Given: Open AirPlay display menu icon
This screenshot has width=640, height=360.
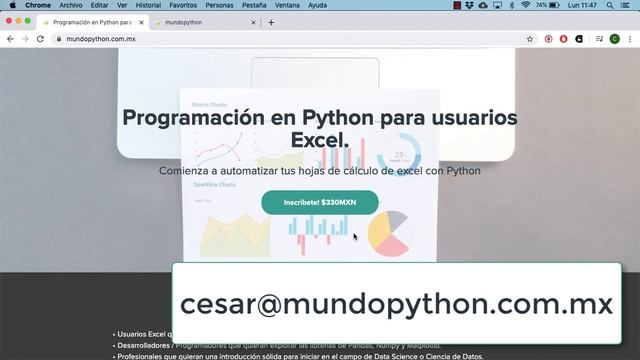Looking at the screenshot, I should [497, 5].
